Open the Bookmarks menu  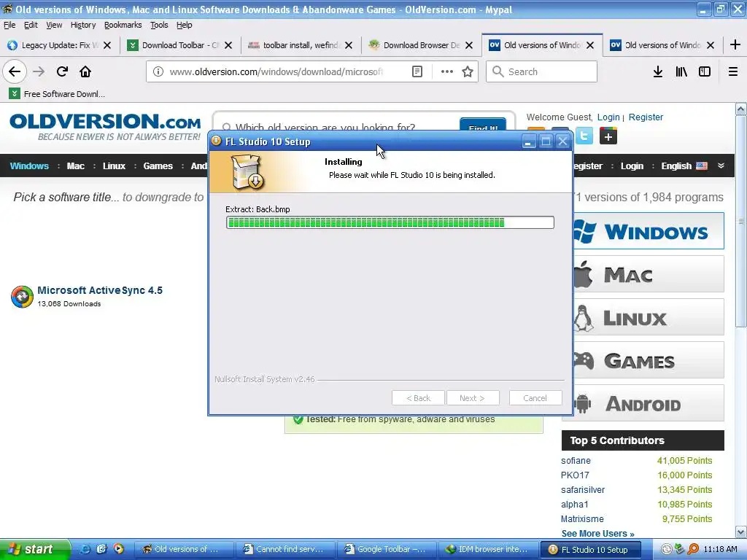tap(123, 25)
